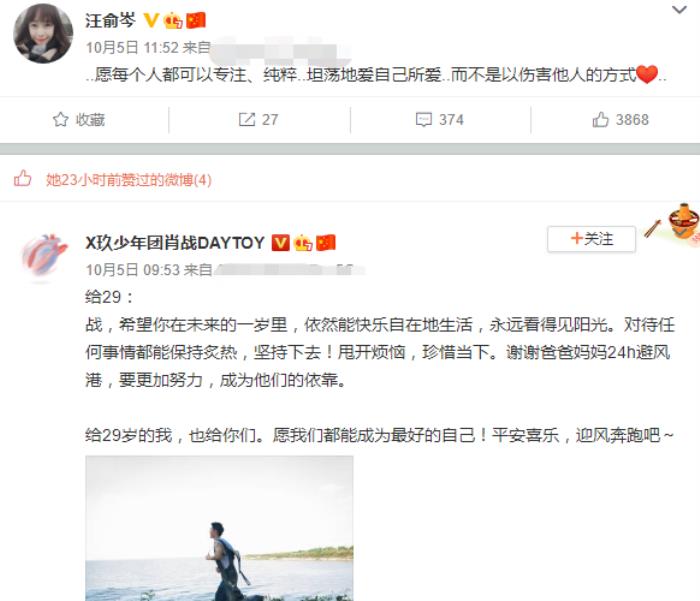This screenshot has height=601, width=700.
Task: Open X玖少年团肖战DAYTOY avatar
Action: (x=43, y=257)
